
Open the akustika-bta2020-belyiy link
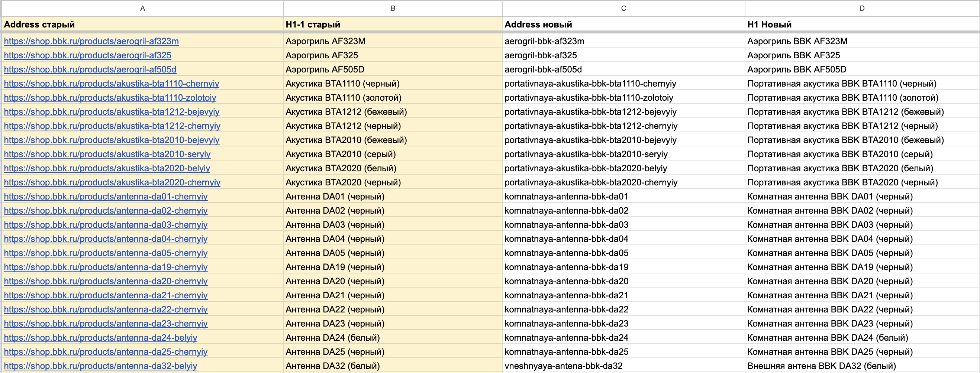(x=107, y=168)
